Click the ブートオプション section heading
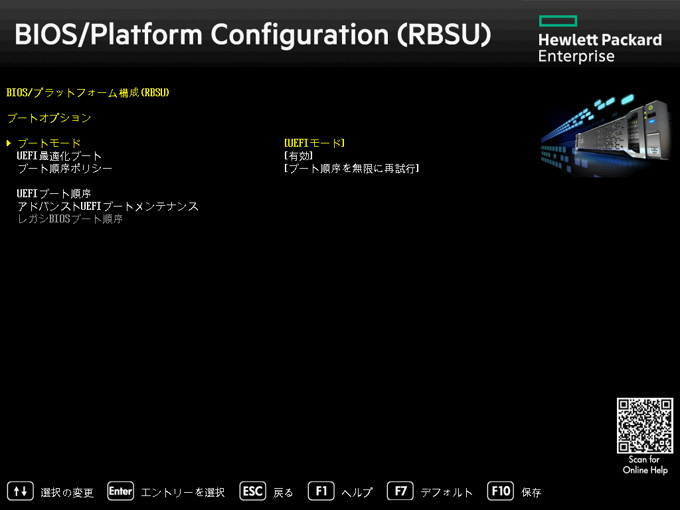680x510 pixels. pyautogui.click(x=49, y=118)
